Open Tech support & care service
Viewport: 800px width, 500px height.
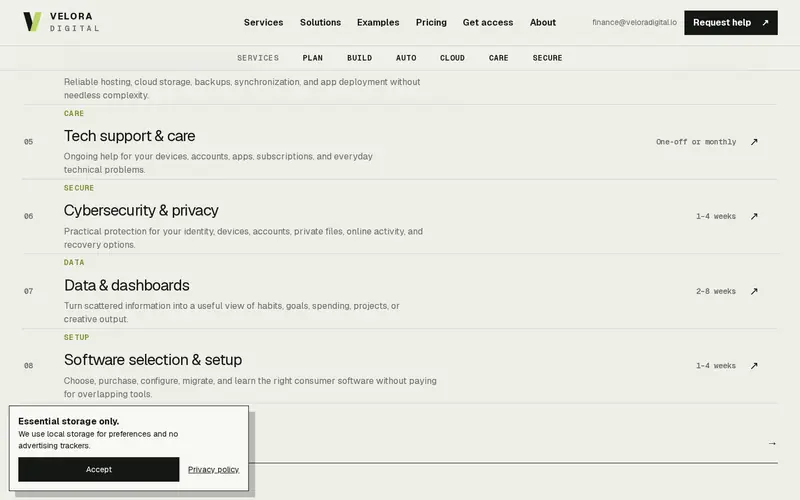click(130, 136)
